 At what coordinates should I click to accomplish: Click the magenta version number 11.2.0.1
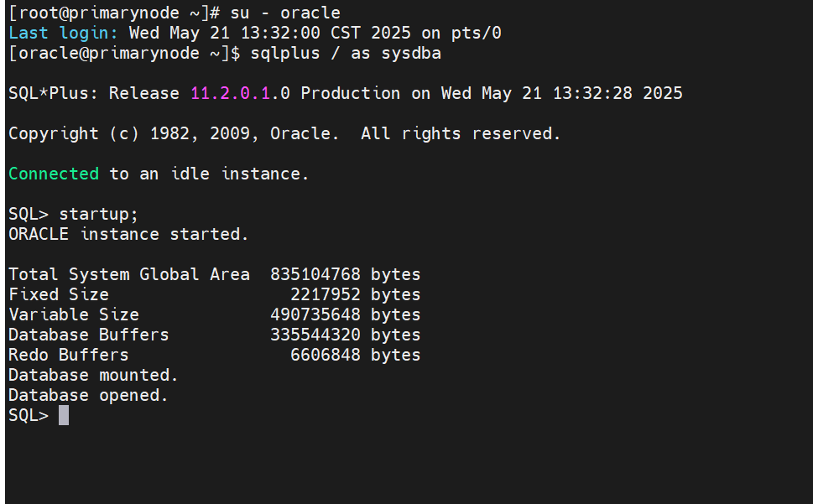[x=230, y=93]
